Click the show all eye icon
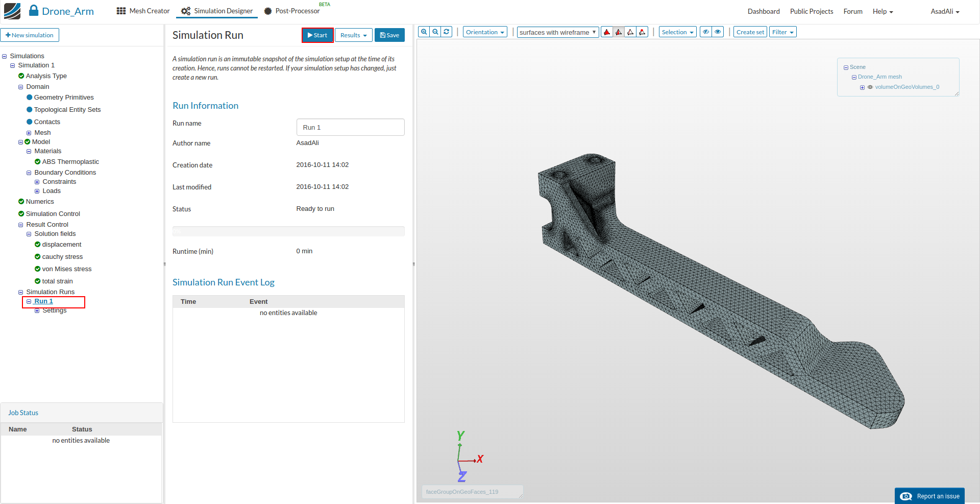The image size is (980, 504). (718, 32)
